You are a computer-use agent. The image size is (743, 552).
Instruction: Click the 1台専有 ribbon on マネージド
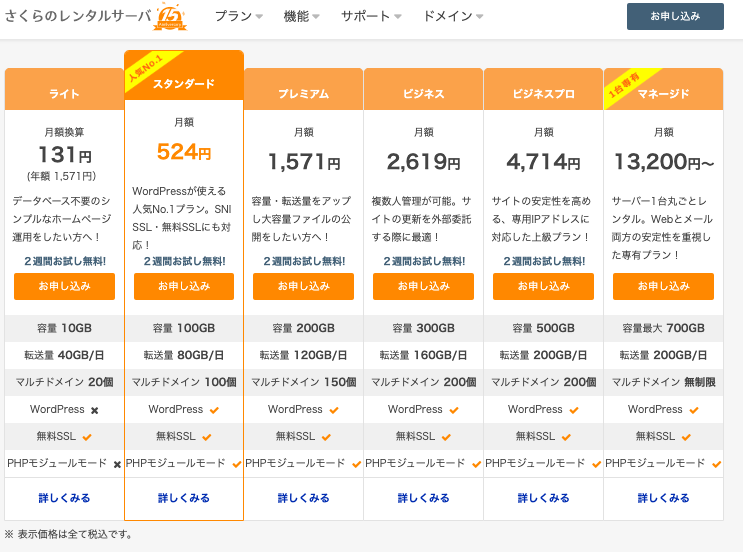pos(625,86)
